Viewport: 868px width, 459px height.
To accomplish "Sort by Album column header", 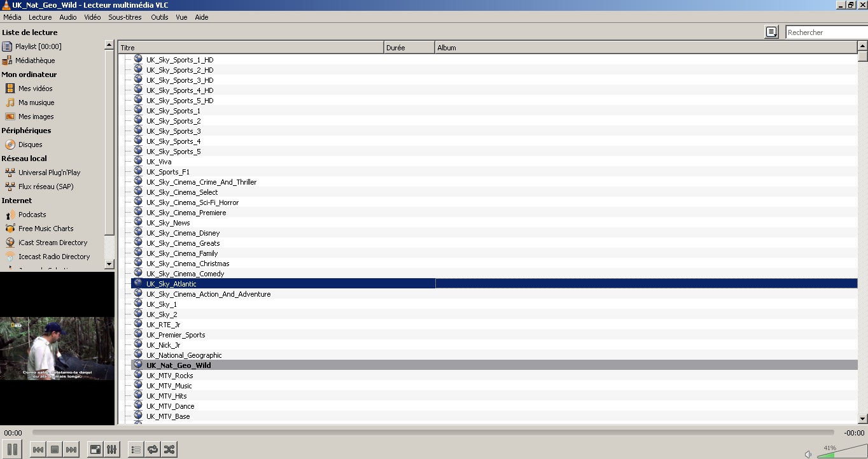I will pos(646,48).
